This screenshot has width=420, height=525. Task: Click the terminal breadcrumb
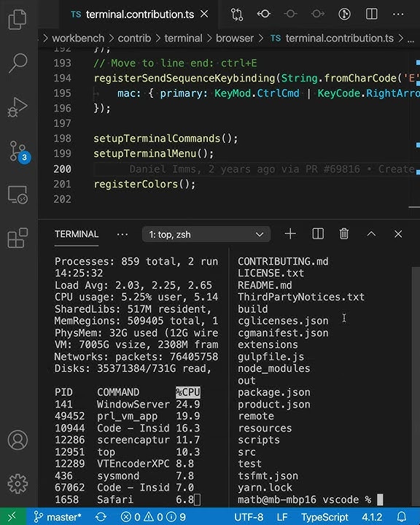click(183, 38)
